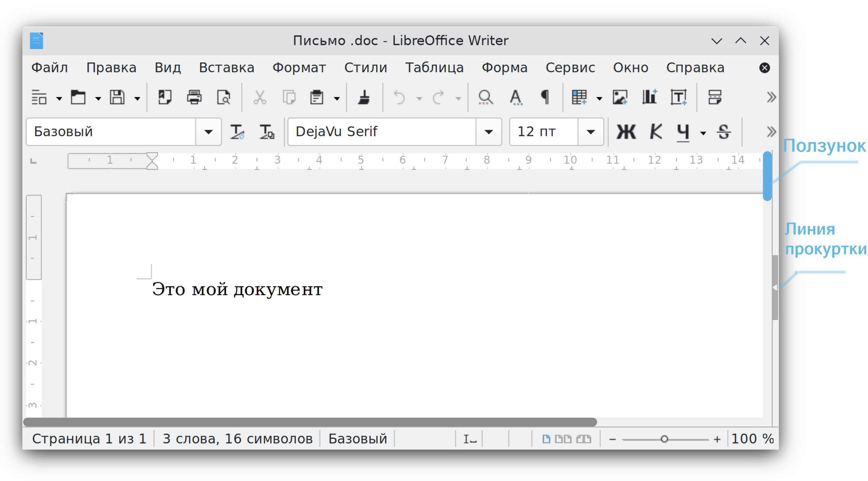The height and width of the screenshot is (481, 868).
Task: Open the Вид menu
Action: 168,68
